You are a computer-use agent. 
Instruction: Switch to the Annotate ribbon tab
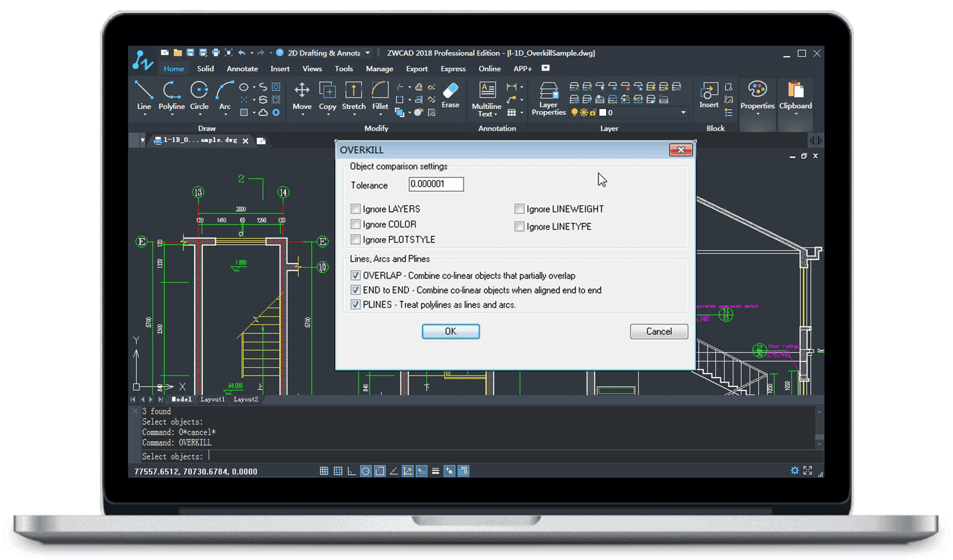[242, 69]
